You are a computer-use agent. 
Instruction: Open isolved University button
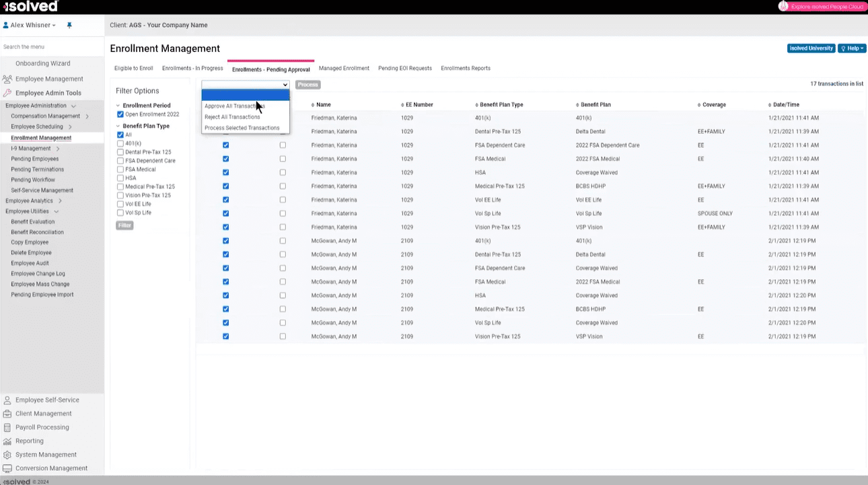pyautogui.click(x=811, y=48)
